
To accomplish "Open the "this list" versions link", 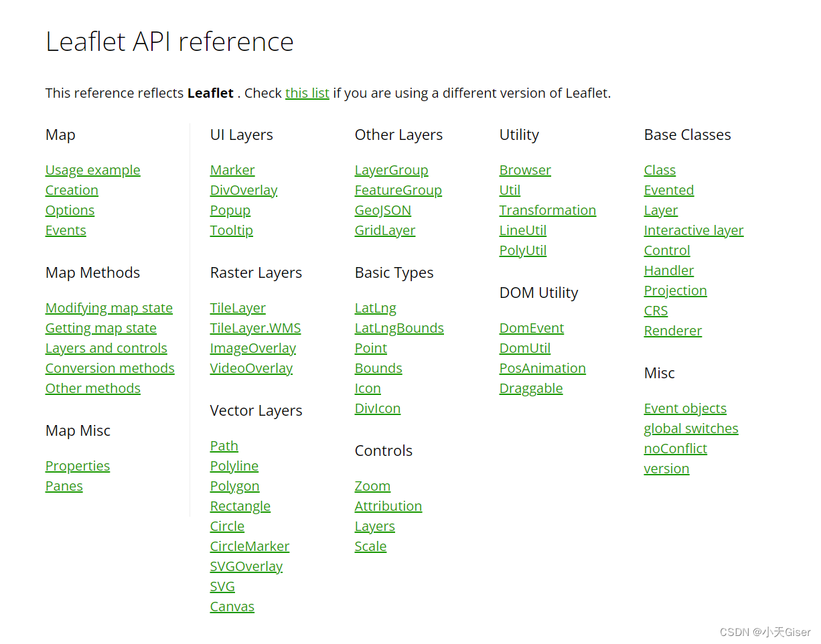I will [x=307, y=93].
